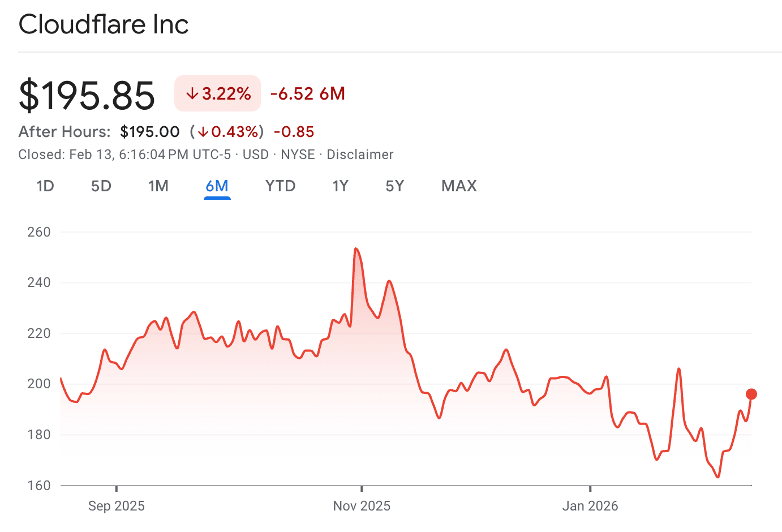This screenshot has height=532, width=782.
Task: Click the Sep 2025 axis label
Action: [117, 506]
